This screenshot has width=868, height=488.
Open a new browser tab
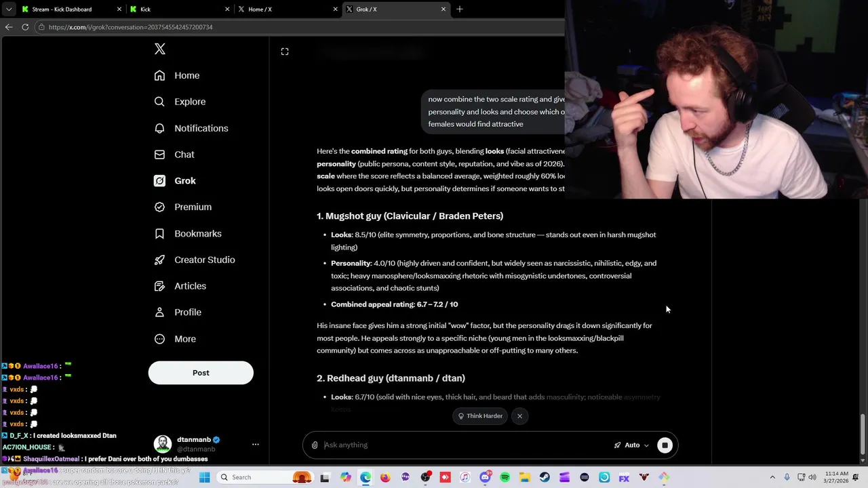pyautogui.click(x=460, y=9)
